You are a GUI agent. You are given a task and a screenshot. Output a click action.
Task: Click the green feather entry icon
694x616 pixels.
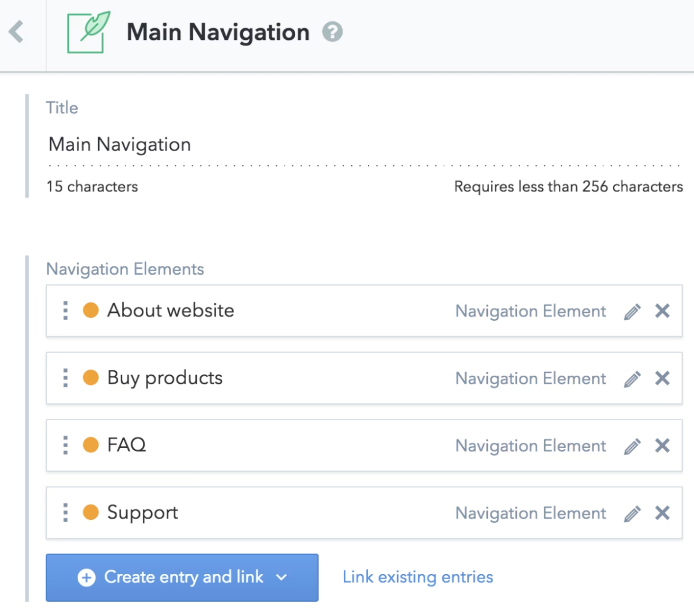(88, 32)
